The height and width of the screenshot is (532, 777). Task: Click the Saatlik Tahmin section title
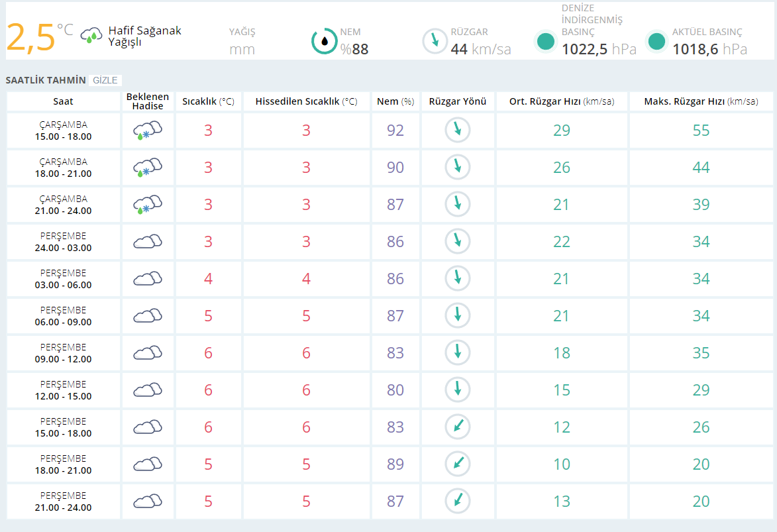click(x=46, y=80)
